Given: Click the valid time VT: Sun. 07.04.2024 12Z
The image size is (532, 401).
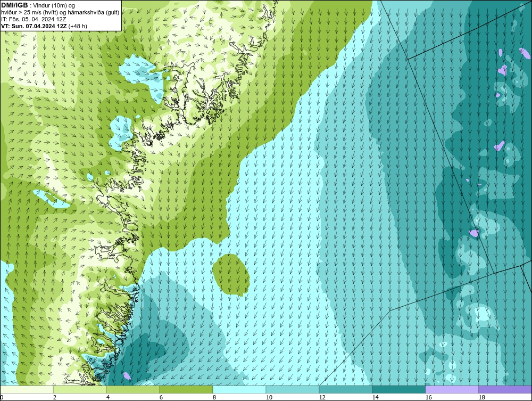Looking at the screenshot, I should pyautogui.click(x=34, y=26).
